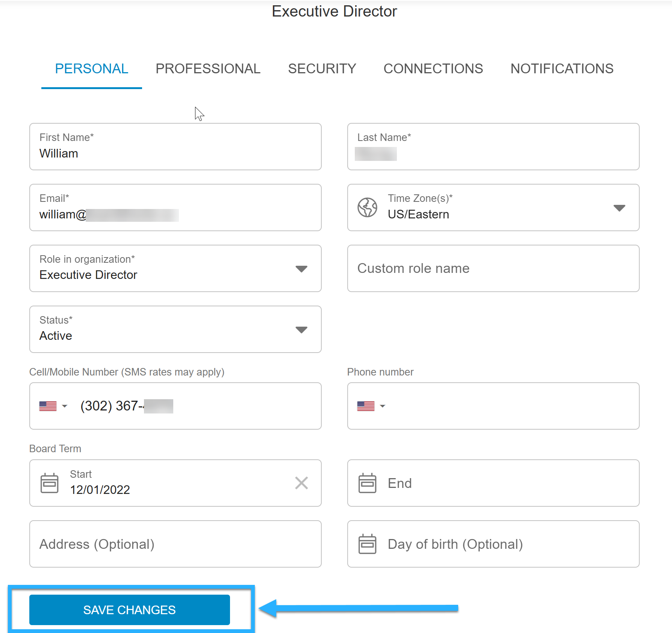
Task: Expand Role in organization dropdown arrow
Action: click(301, 269)
